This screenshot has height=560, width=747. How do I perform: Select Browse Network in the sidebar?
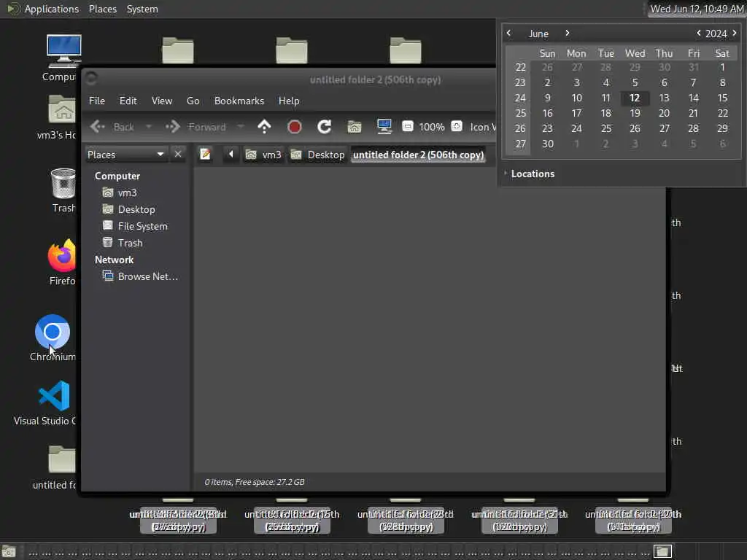pyautogui.click(x=141, y=276)
